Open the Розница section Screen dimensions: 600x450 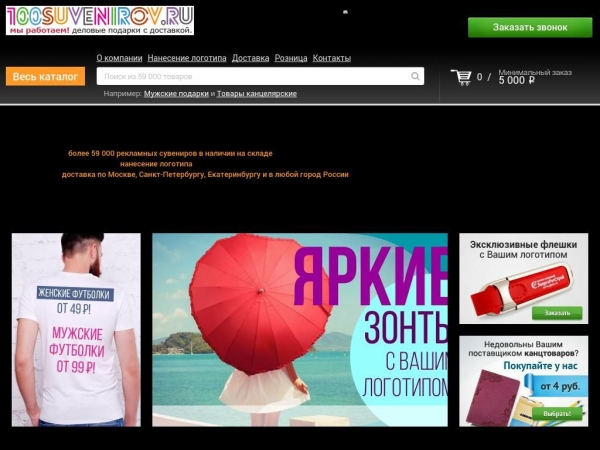291,58
